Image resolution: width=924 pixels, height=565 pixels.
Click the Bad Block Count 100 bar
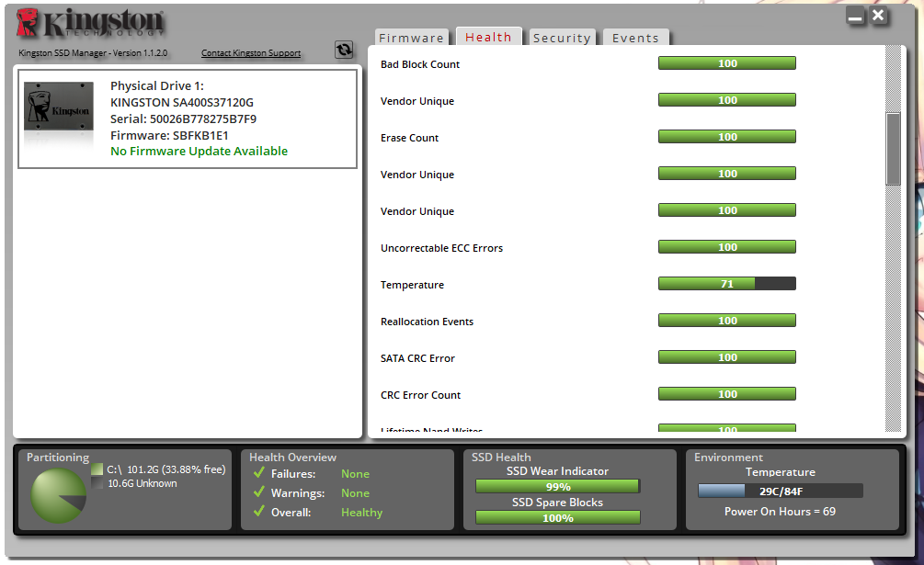tap(727, 63)
